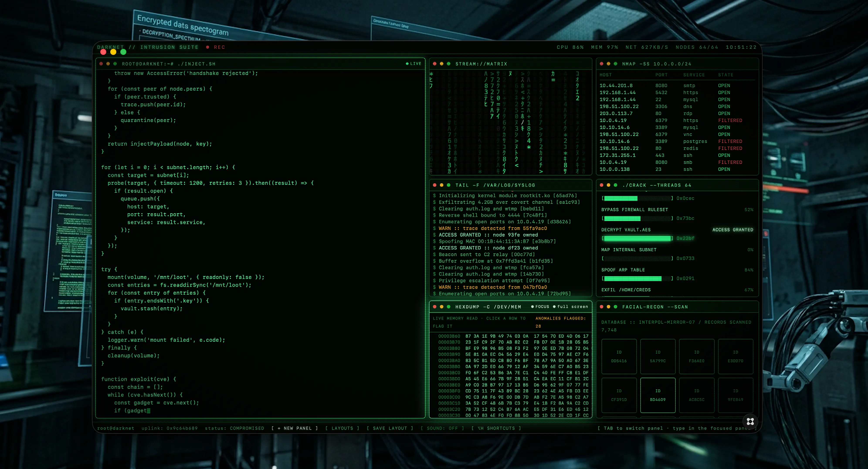Screen dimensions: 868x469
Task: Click the yellow dot of STREAM://MATRIX panel
Action: tap(442, 64)
